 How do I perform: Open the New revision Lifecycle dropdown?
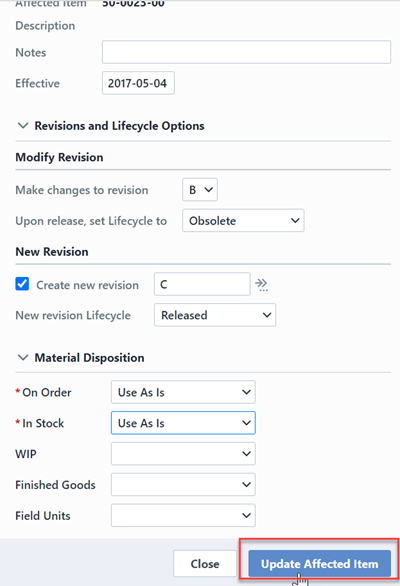pos(215,315)
